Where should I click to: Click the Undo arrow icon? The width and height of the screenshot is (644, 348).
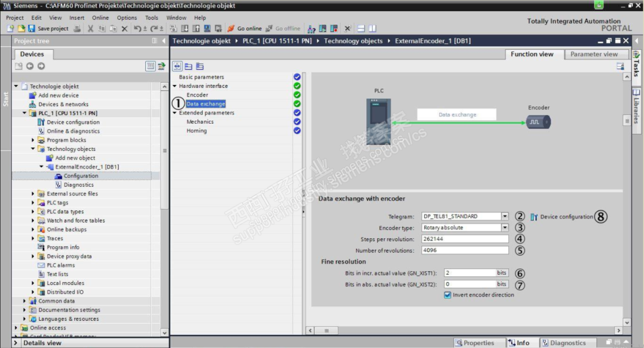click(x=139, y=29)
